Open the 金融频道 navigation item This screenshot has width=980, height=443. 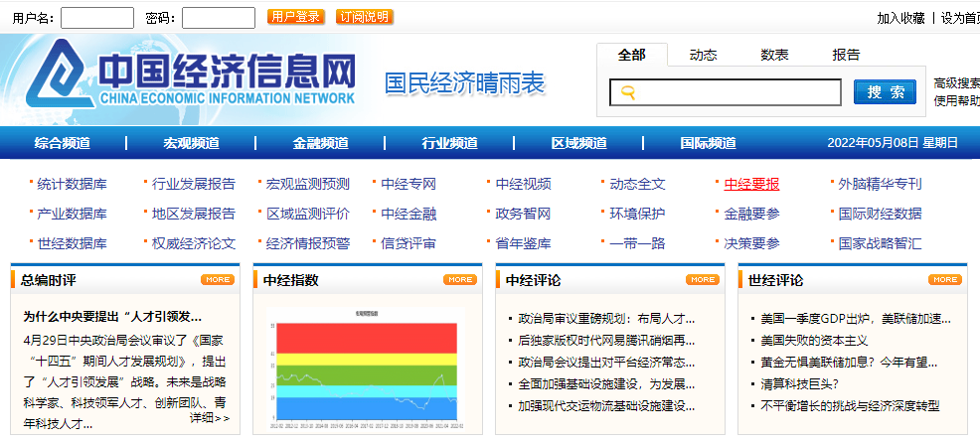pos(321,143)
